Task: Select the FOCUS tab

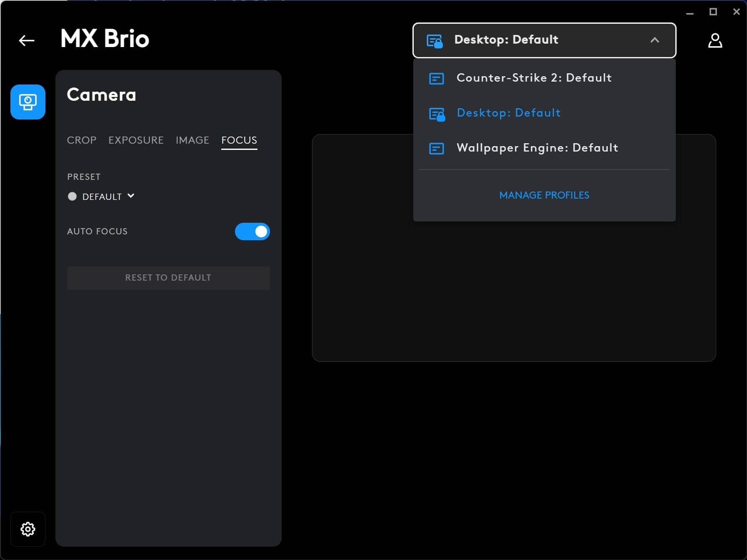Action: pyautogui.click(x=239, y=140)
